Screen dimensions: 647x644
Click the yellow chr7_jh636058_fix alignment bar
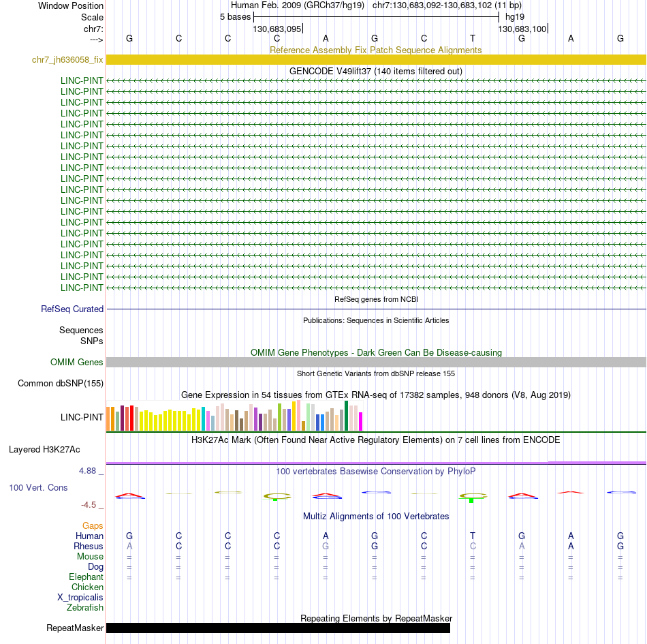click(x=376, y=59)
